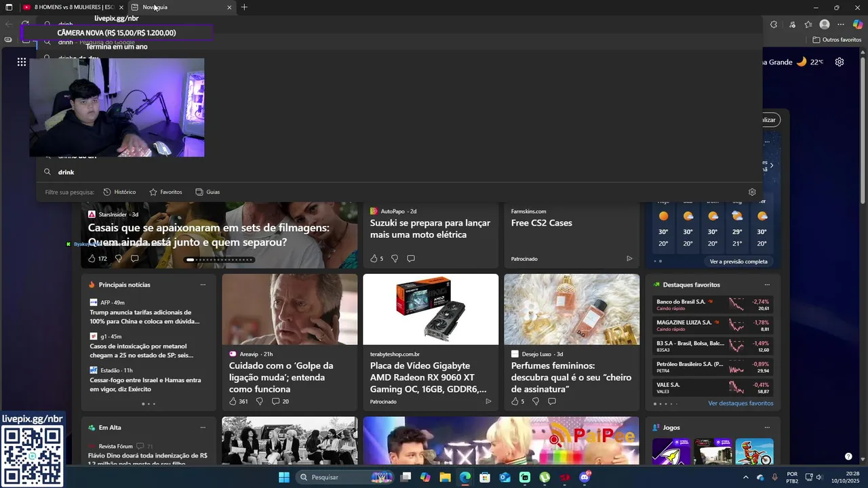Open Principais notícias three-dot menu
The image size is (868, 488).
(x=203, y=285)
